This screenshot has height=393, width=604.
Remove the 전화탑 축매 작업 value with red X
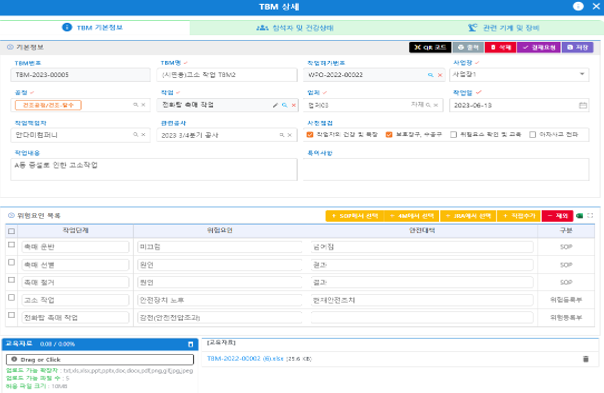tap(294, 105)
